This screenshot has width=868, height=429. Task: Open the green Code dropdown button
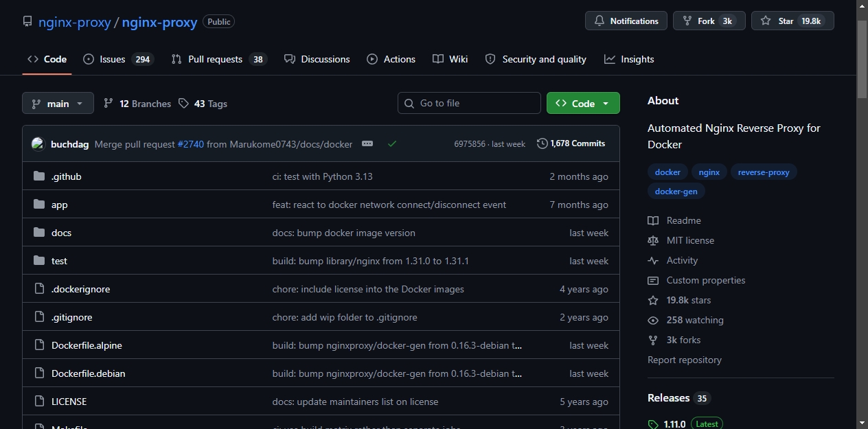click(x=583, y=103)
